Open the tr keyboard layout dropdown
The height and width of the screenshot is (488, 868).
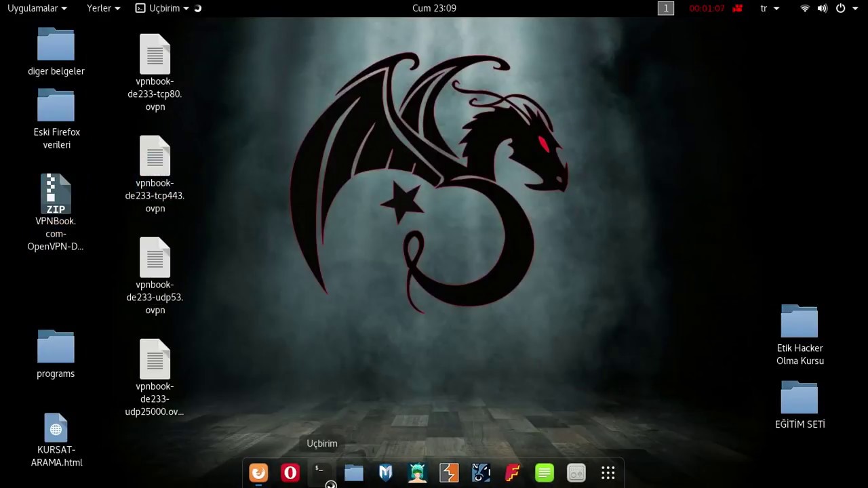tap(770, 8)
